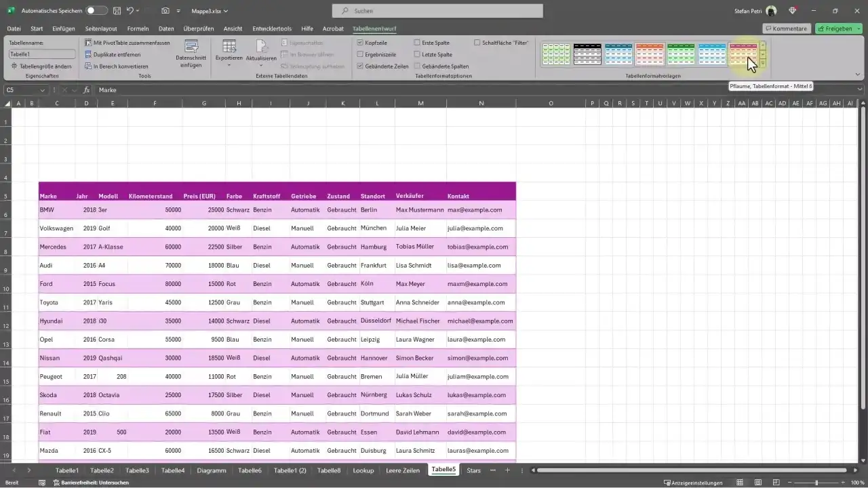Click the 'Freigeben' button

837,28
